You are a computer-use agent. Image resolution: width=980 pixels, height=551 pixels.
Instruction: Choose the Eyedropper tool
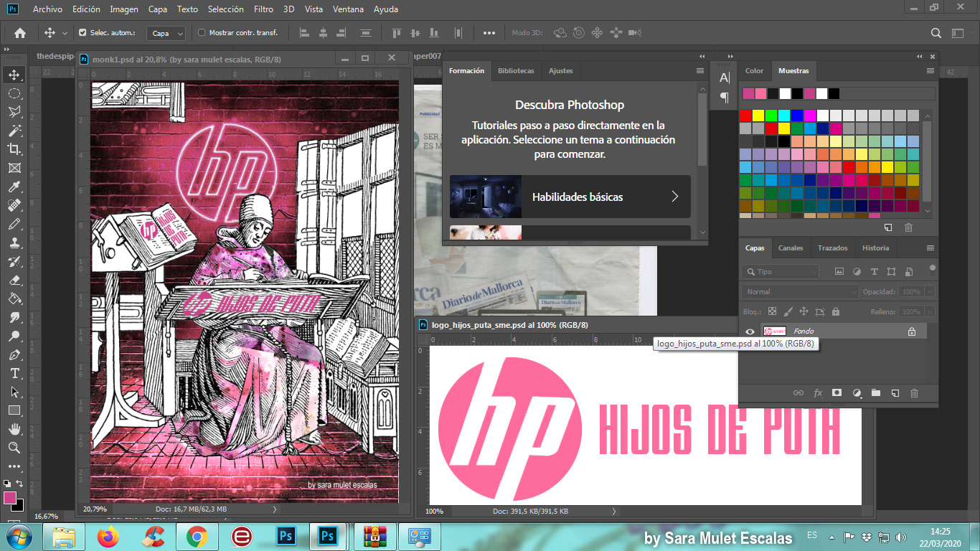click(x=14, y=187)
